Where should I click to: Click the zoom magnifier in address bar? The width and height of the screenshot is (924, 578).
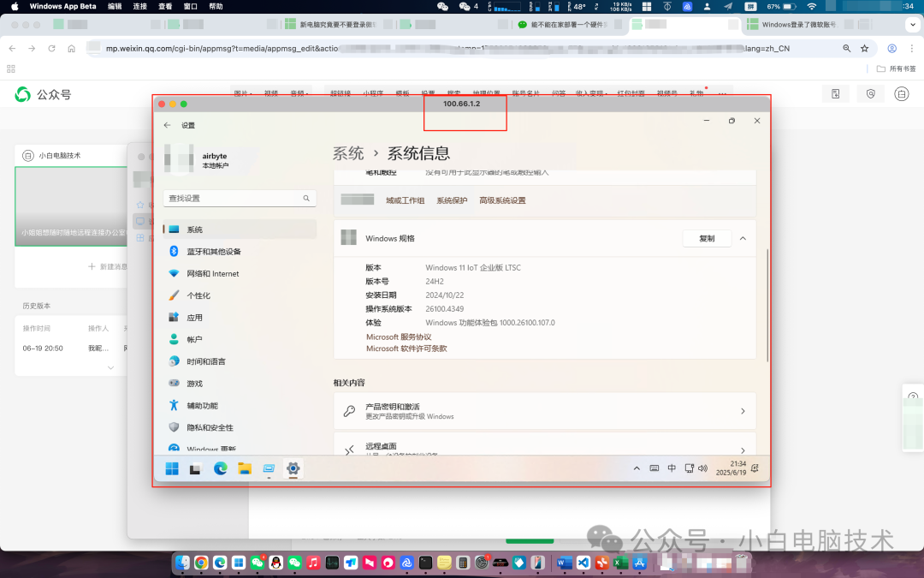[x=847, y=48]
